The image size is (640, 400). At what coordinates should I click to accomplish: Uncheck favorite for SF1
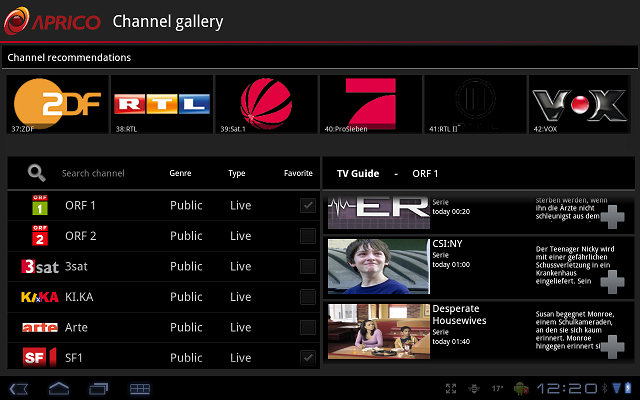[x=308, y=358]
